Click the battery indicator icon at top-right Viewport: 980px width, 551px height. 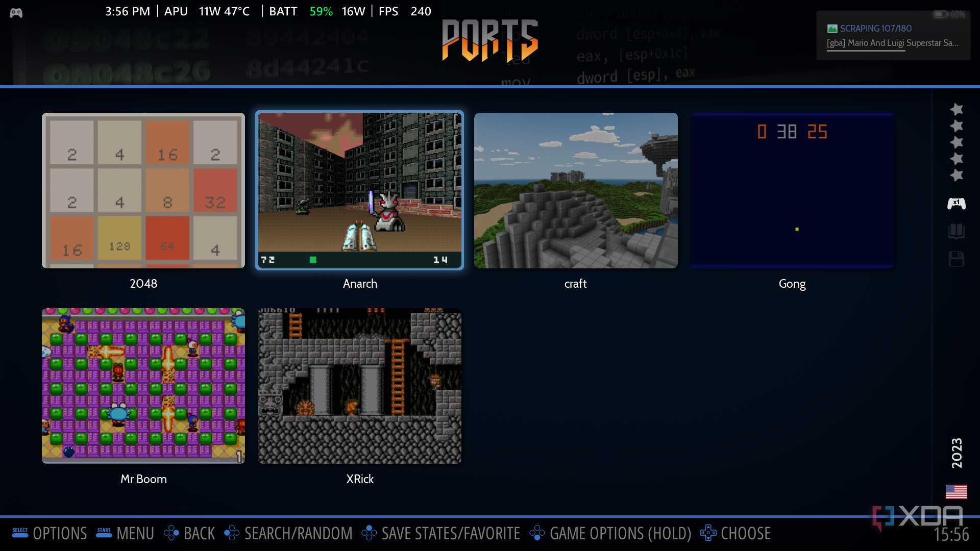940,14
